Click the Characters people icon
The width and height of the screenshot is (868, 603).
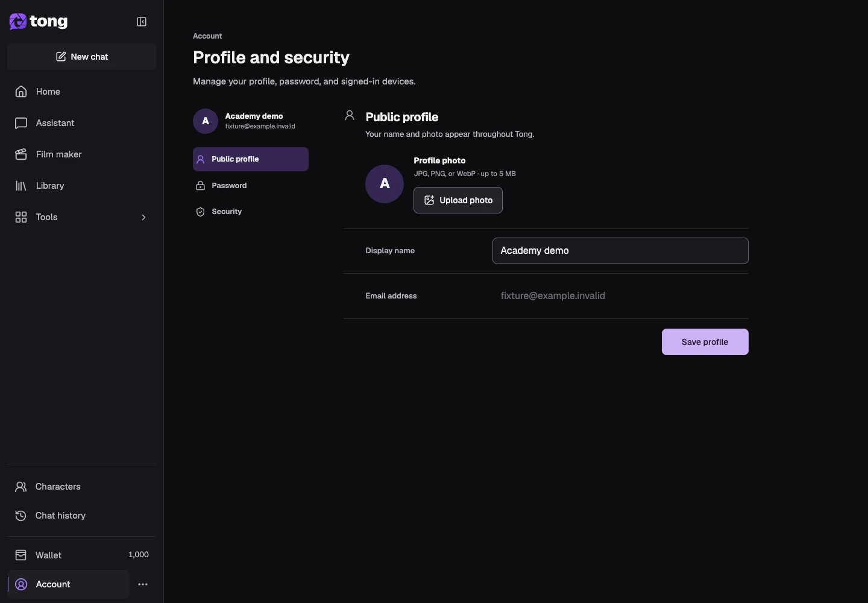click(x=21, y=487)
